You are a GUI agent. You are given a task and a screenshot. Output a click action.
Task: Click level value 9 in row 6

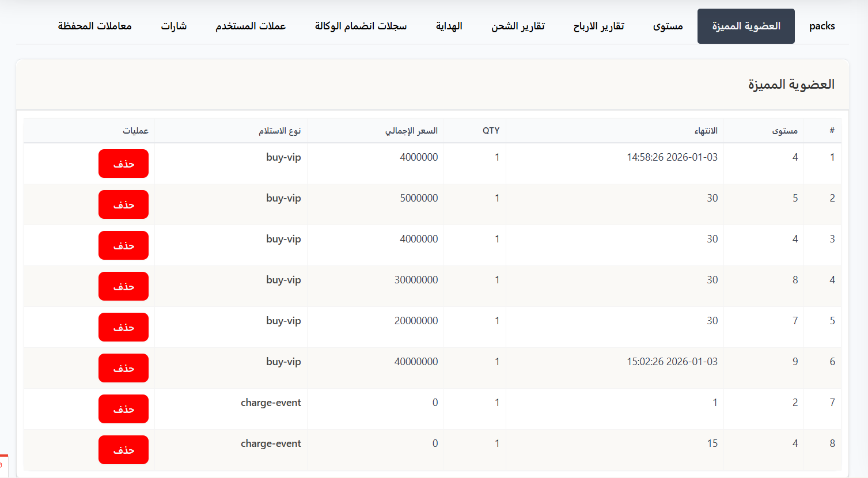795,362
